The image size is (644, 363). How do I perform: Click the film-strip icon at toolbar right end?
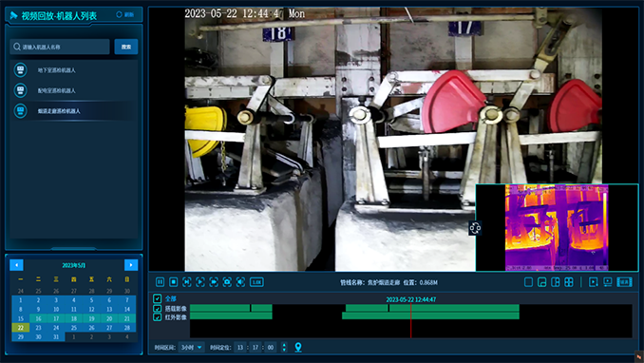click(624, 282)
